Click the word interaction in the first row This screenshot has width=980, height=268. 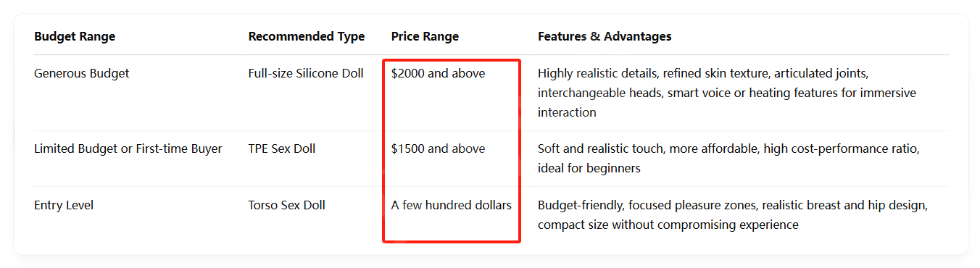pos(567,112)
